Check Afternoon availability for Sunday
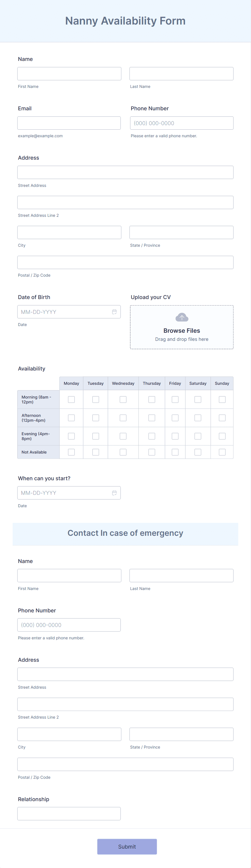The image size is (251, 868). click(x=222, y=418)
